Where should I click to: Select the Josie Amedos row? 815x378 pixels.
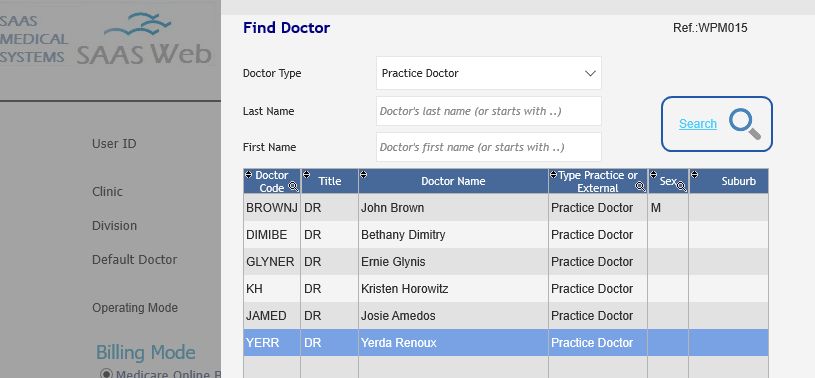(506, 316)
